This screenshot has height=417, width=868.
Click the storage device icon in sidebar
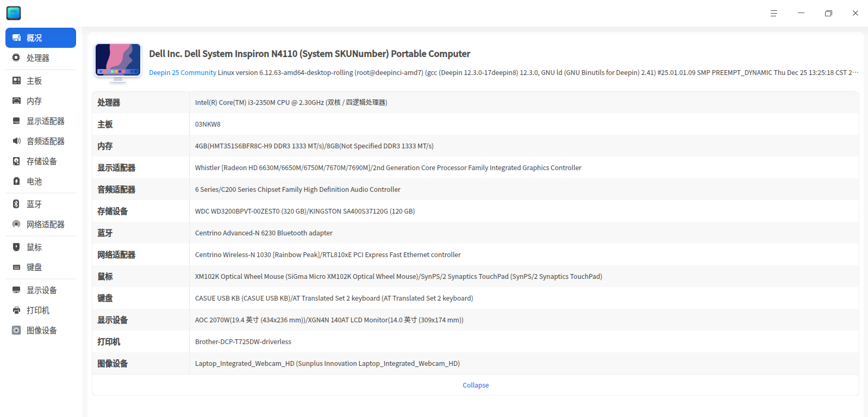16,161
